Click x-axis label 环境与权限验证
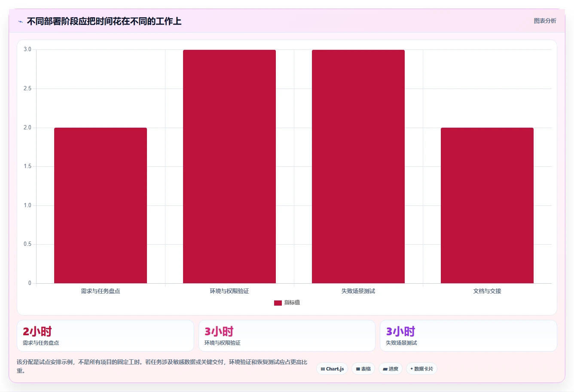 229,291
